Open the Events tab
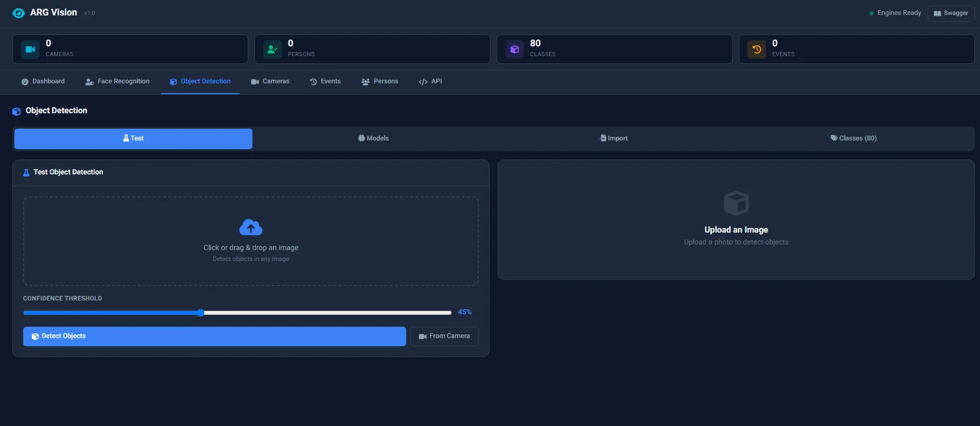The image size is (980, 426). [325, 82]
